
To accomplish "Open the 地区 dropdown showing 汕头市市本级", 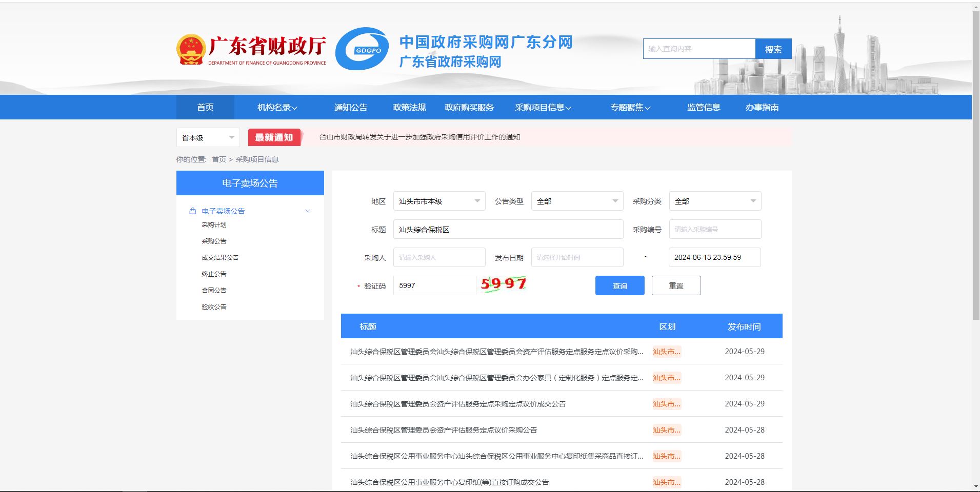I will [439, 201].
